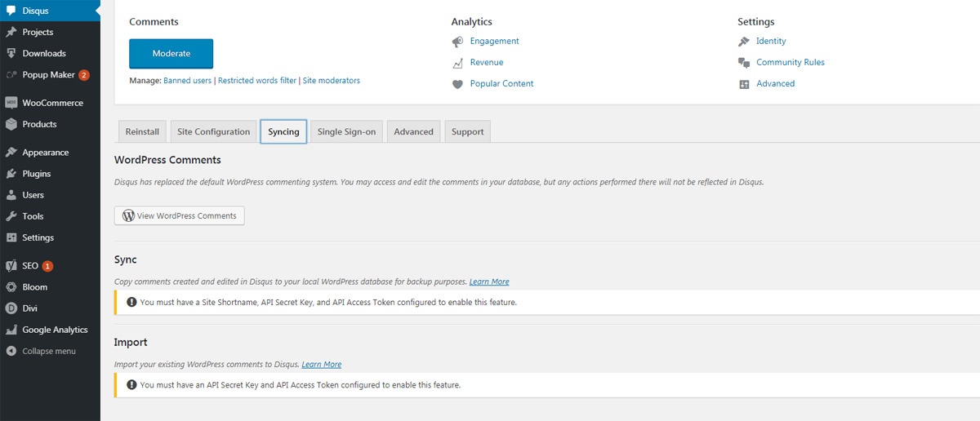Open WooCommerce from the sidebar icon
Screen dimensions: 980x421
(x=11, y=104)
